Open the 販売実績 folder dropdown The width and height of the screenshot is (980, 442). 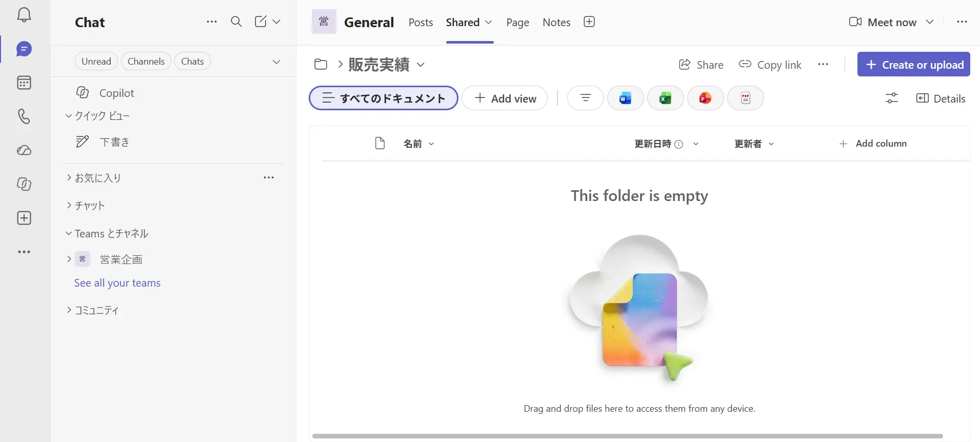[x=421, y=65]
